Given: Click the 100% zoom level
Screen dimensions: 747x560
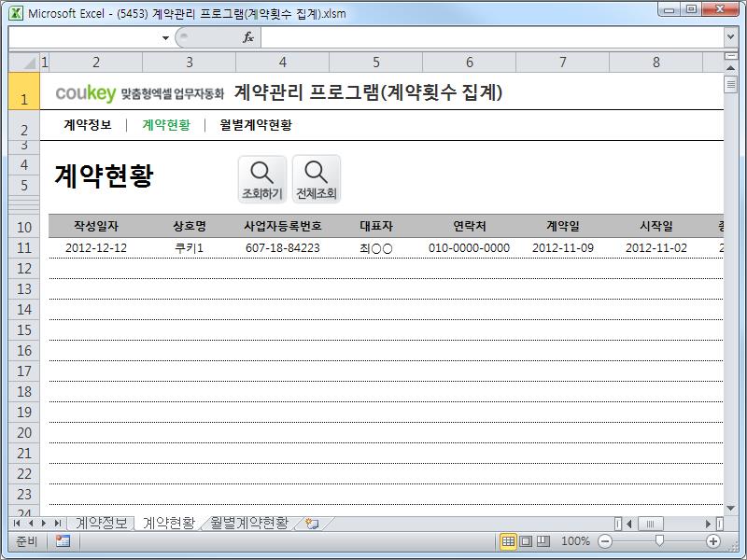Looking at the screenshot, I should click(x=575, y=541).
